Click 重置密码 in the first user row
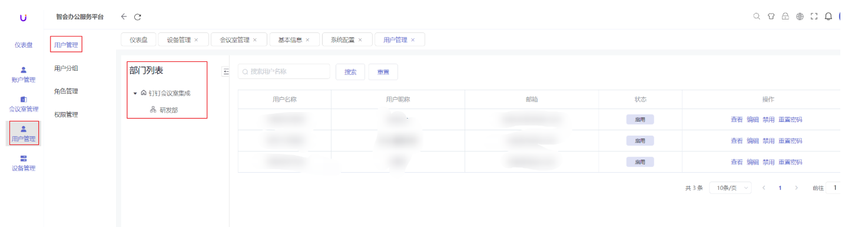Viewport: 868px width, 227px height. click(x=790, y=120)
